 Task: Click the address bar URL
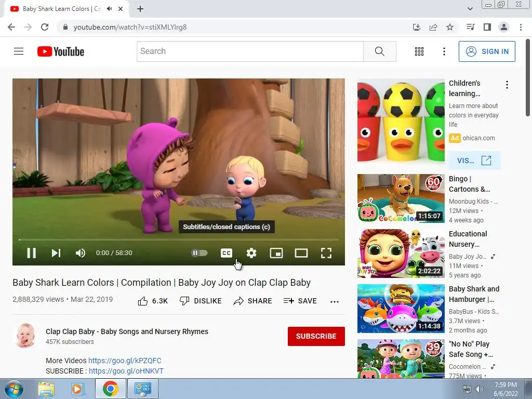coord(130,27)
